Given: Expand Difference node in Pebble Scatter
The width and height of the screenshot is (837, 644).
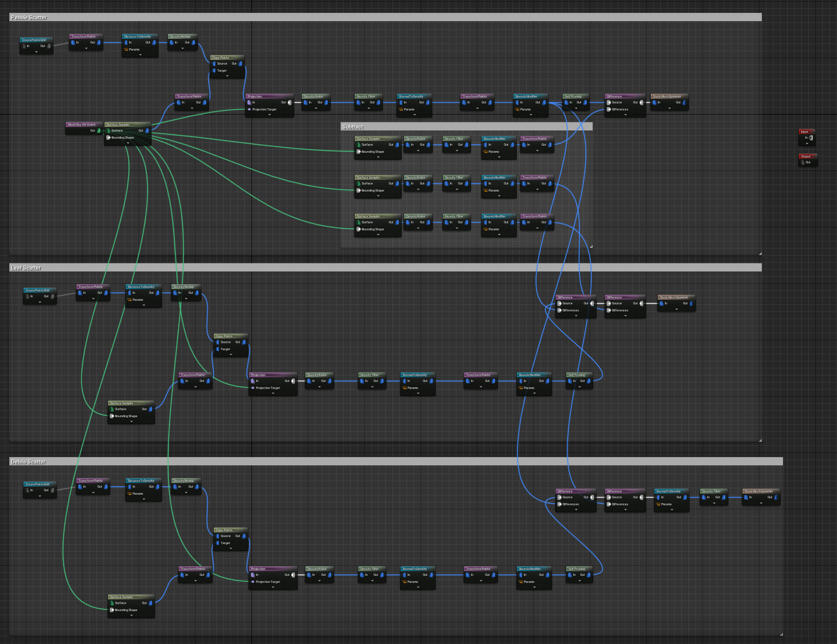Looking at the screenshot, I should (x=626, y=115).
